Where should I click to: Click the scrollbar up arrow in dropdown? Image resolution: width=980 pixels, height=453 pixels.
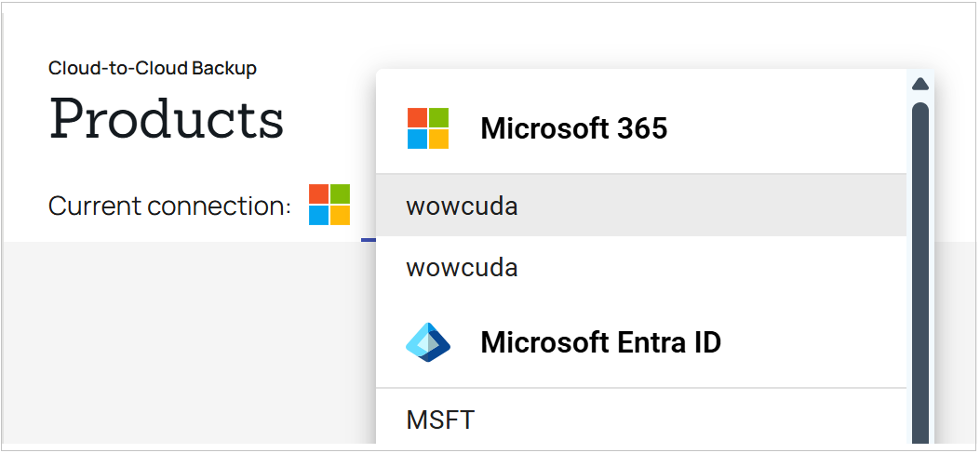(920, 85)
